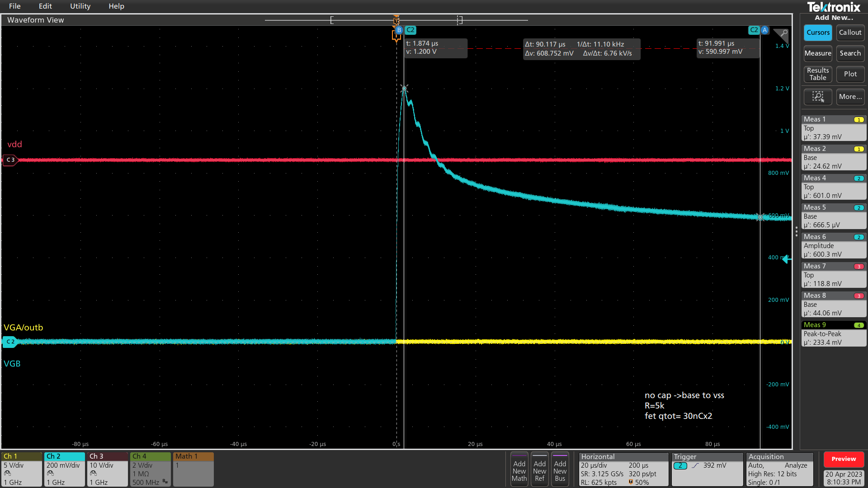868x488 pixels.
Task: Click the trigger slope icon in the Trigger panel
Action: pyautogui.click(x=695, y=465)
